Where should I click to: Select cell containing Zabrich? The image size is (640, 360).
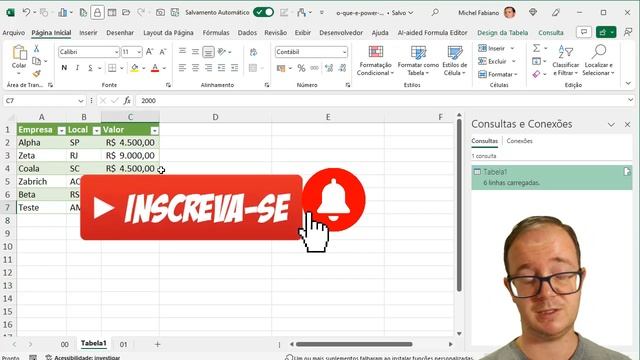click(x=41, y=182)
